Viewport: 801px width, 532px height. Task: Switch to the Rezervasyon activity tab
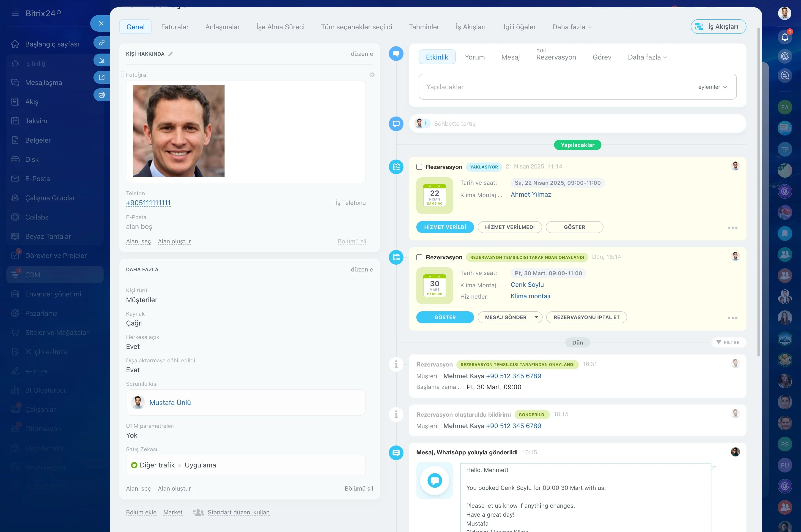pyautogui.click(x=556, y=57)
